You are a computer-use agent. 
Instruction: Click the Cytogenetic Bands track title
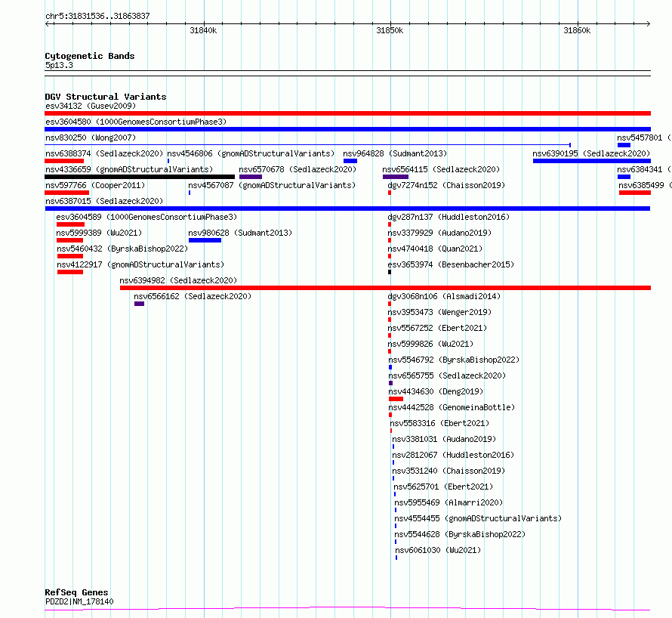90,56
